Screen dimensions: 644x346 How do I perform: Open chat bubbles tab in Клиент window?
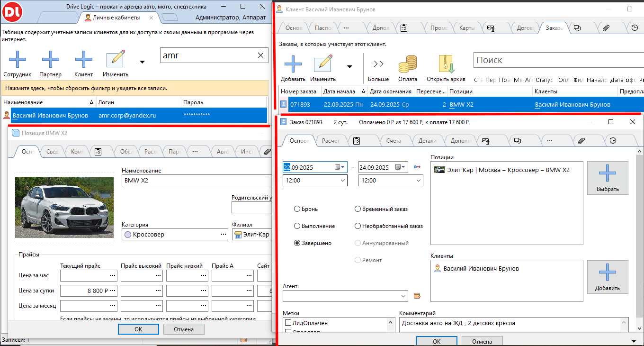[577, 28]
